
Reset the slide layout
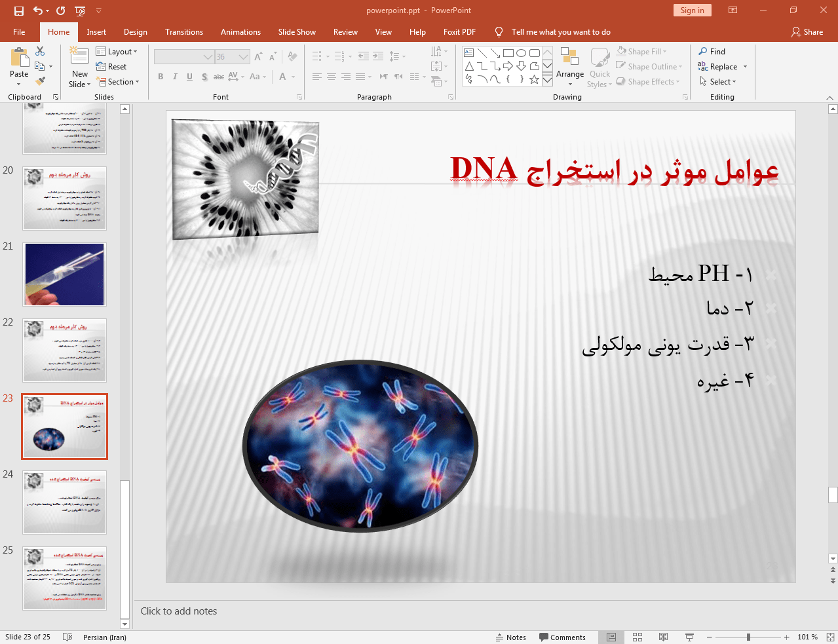click(x=111, y=66)
